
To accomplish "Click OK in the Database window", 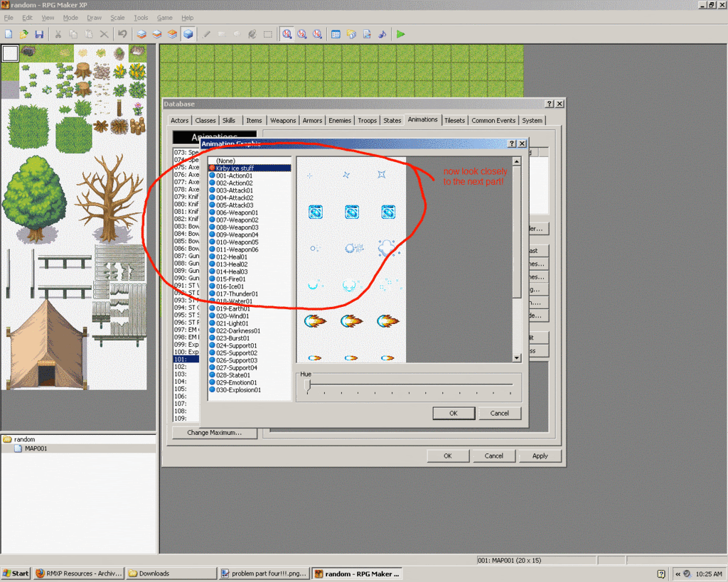I will [x=448, y=456].
